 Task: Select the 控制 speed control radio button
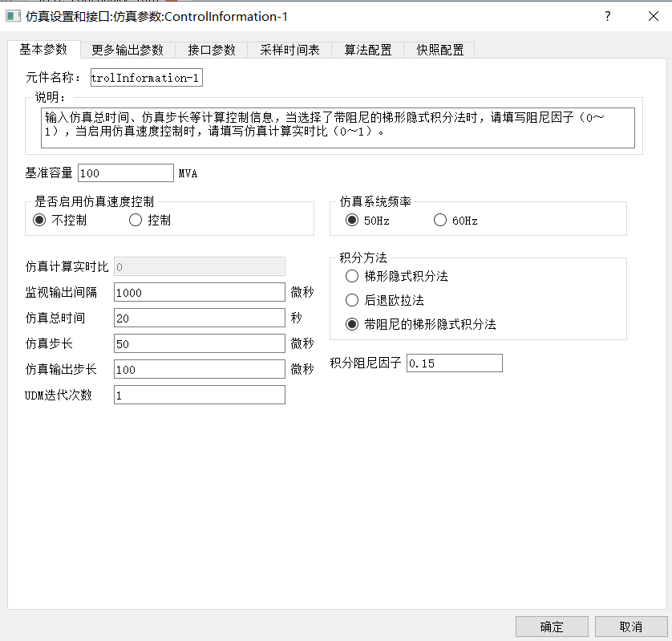tap(136, 220)
